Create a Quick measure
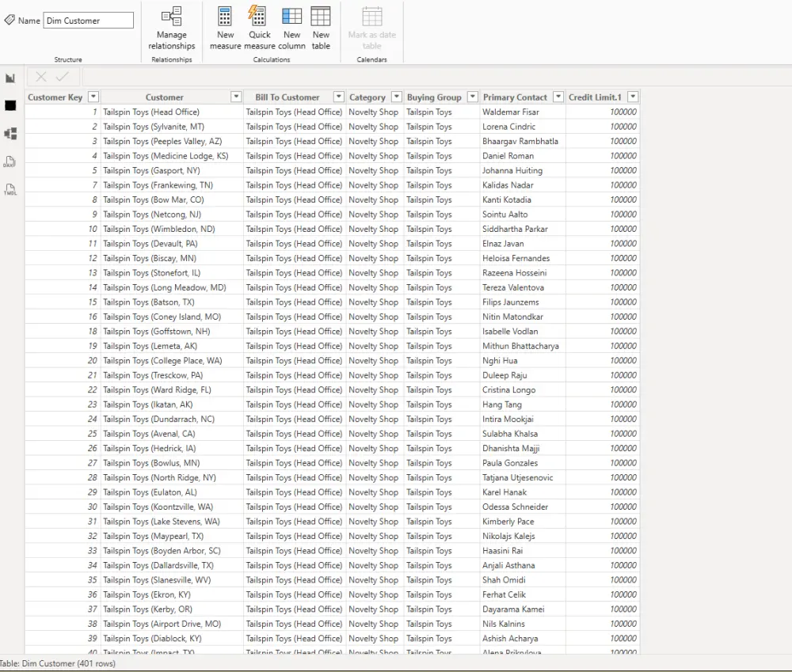 tap(260, 28)
